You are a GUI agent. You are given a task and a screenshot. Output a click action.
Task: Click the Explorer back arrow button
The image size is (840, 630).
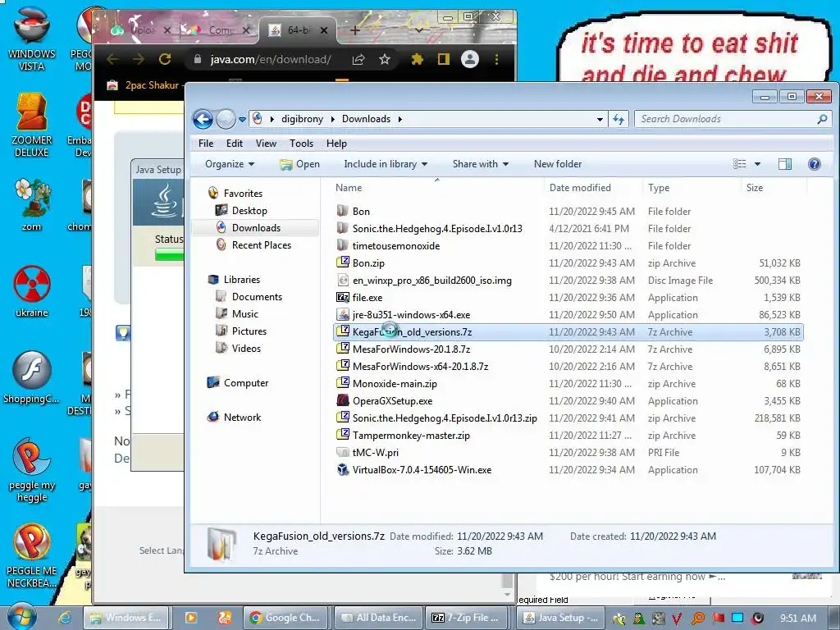point(203,119)
